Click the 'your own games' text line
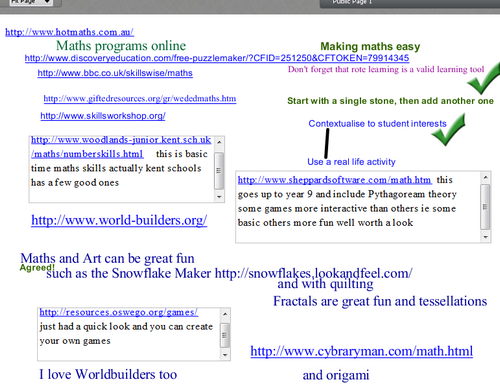The height and width of the screenshot is (390, 500). pos(75,341)
